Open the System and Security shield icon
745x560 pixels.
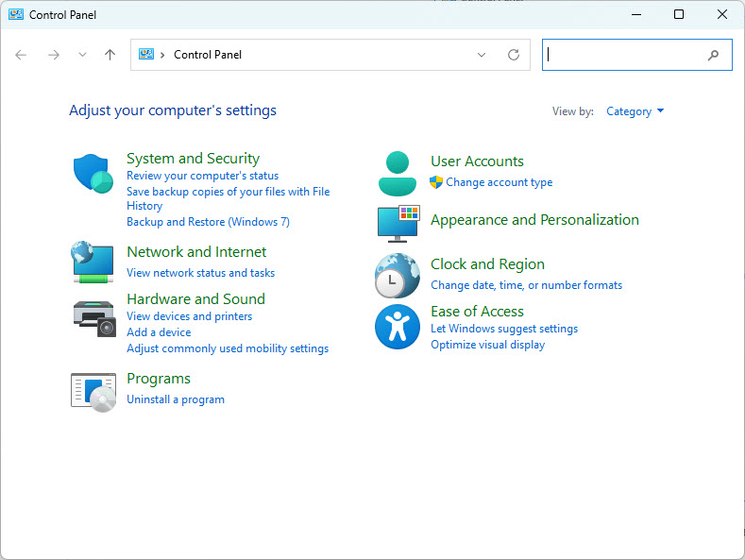click(93, 174)
